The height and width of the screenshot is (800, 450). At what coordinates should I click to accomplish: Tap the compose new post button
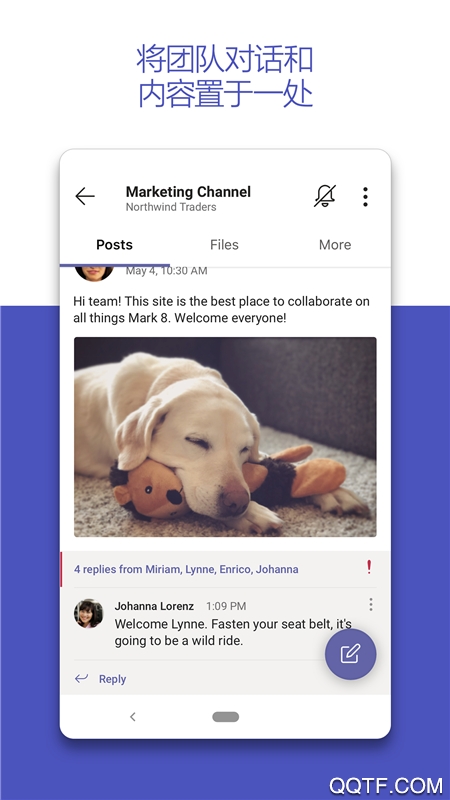(x=351, y=654)
